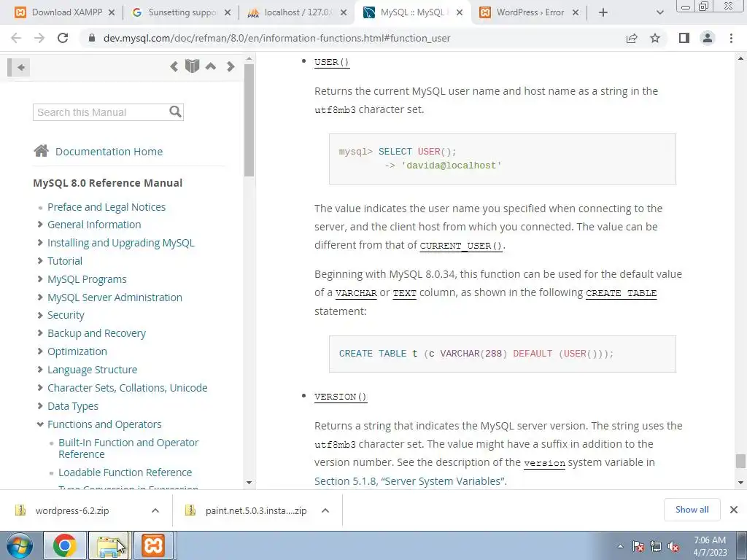The width and height of the screenshot is (747, 560).
Task: Expand MySQL Programs section
Action: pyautogui.click(x=40, y=279)
